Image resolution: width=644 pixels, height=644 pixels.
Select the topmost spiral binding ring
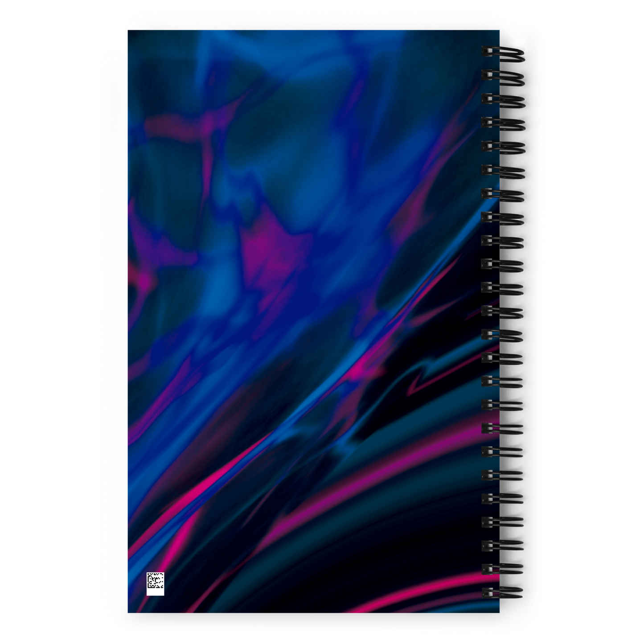[504, 53]
